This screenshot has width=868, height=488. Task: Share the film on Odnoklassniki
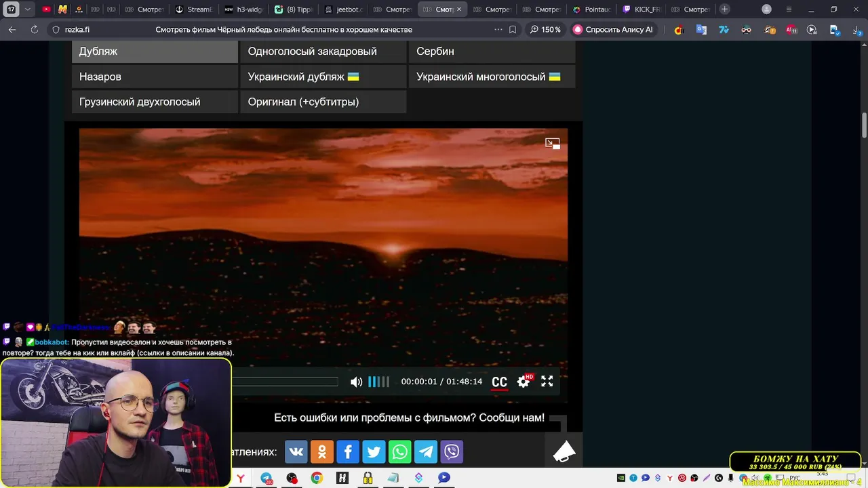pyautogui.click(x=322, y=451)
